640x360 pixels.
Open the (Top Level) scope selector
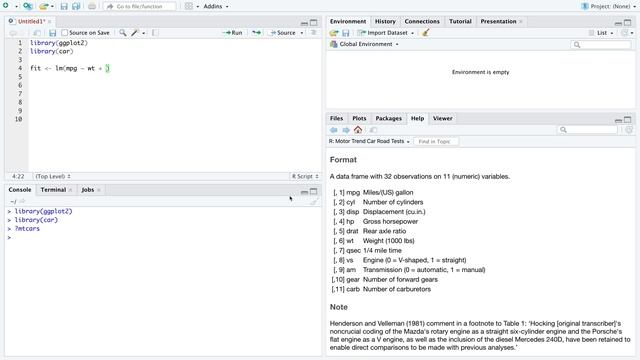[x=53, y=176]
